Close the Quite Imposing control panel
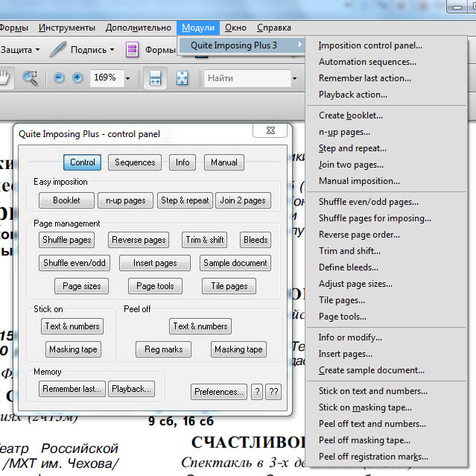 [x=270, y=130]
